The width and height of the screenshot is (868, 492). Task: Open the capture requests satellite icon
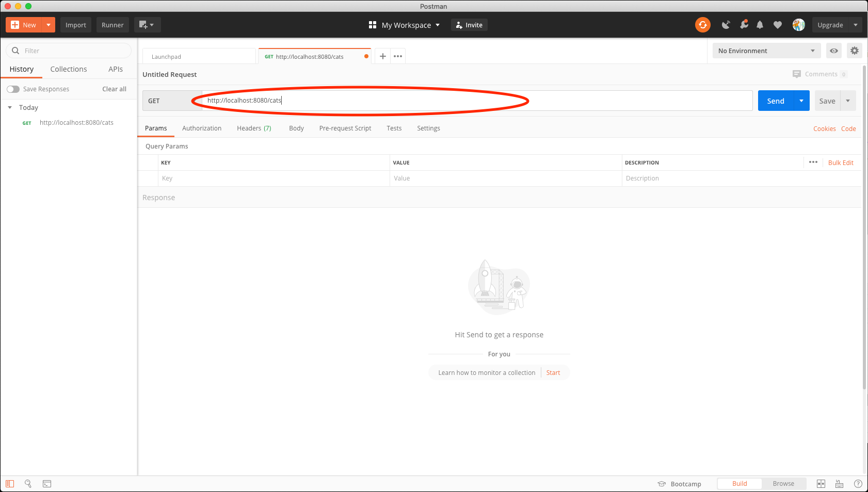tap(726, 25)
